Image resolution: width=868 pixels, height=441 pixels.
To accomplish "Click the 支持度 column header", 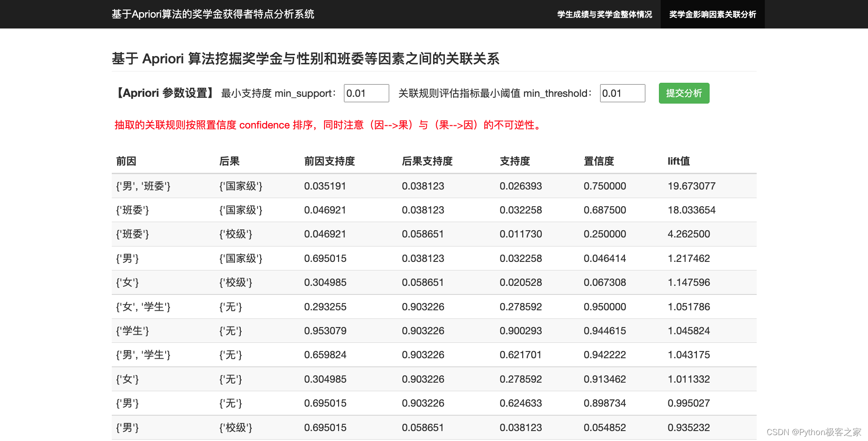I will 515,161.
